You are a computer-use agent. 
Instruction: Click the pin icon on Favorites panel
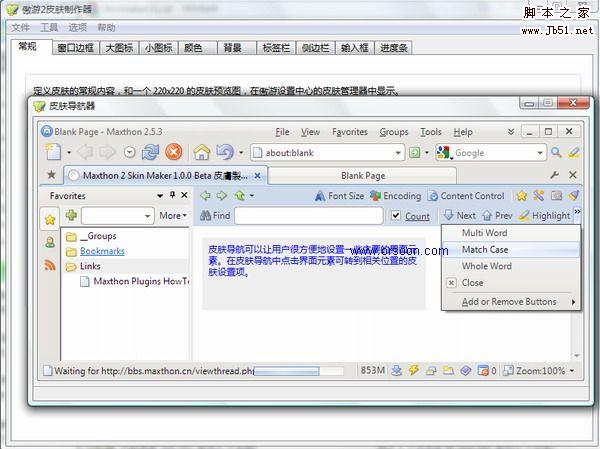[172, 195]
